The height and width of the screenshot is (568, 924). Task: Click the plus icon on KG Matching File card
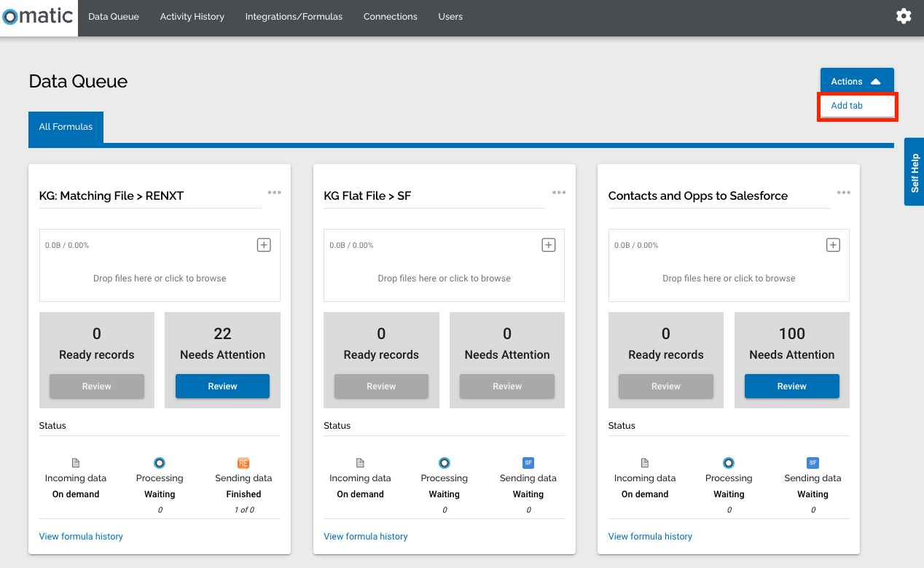[x=263, y=244]
